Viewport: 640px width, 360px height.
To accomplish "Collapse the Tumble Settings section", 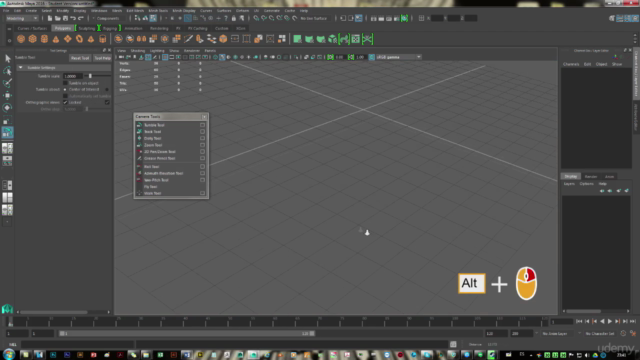I will click(x=20, y=67).
